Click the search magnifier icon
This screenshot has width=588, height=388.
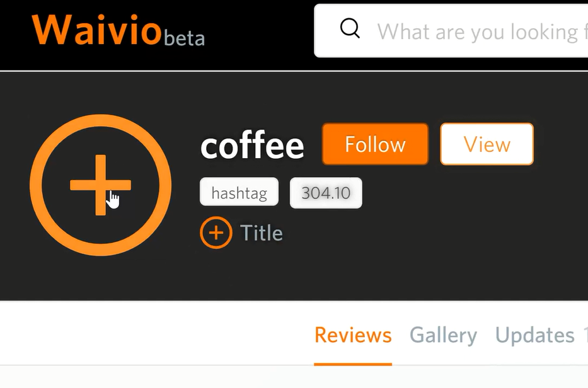(x=350, y=28)
